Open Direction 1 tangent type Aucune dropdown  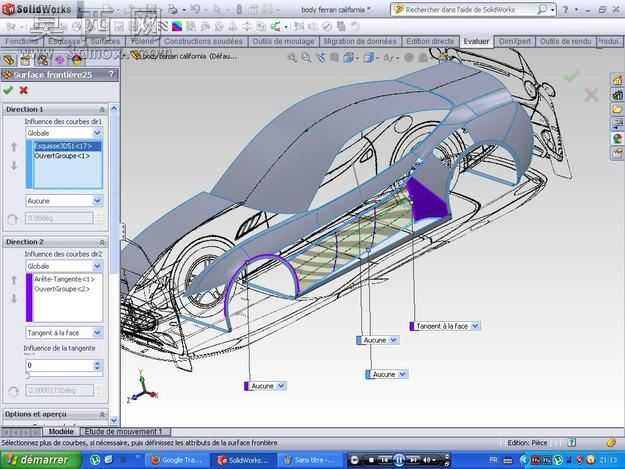click(98, 201)
